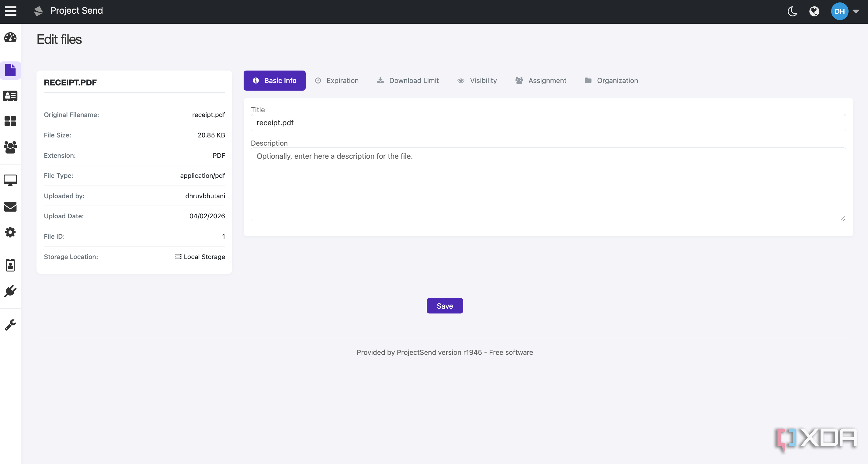868x464 pixels.
Task: Switch to the Download Limit tab
Action: coord(408,81)
